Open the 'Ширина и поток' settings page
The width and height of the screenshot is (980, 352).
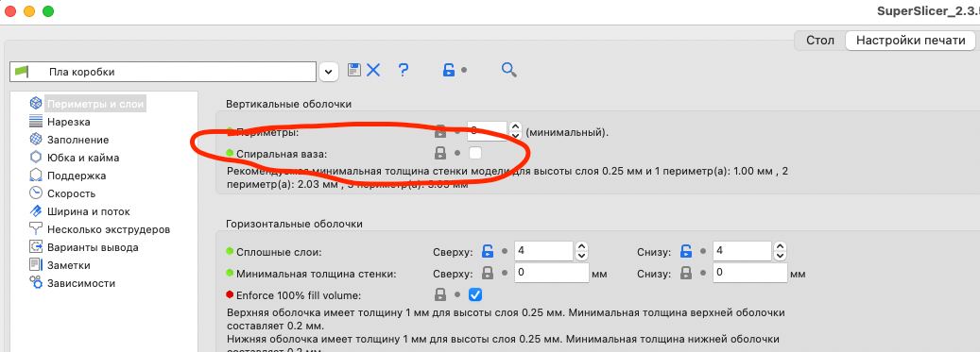[88, 211]
